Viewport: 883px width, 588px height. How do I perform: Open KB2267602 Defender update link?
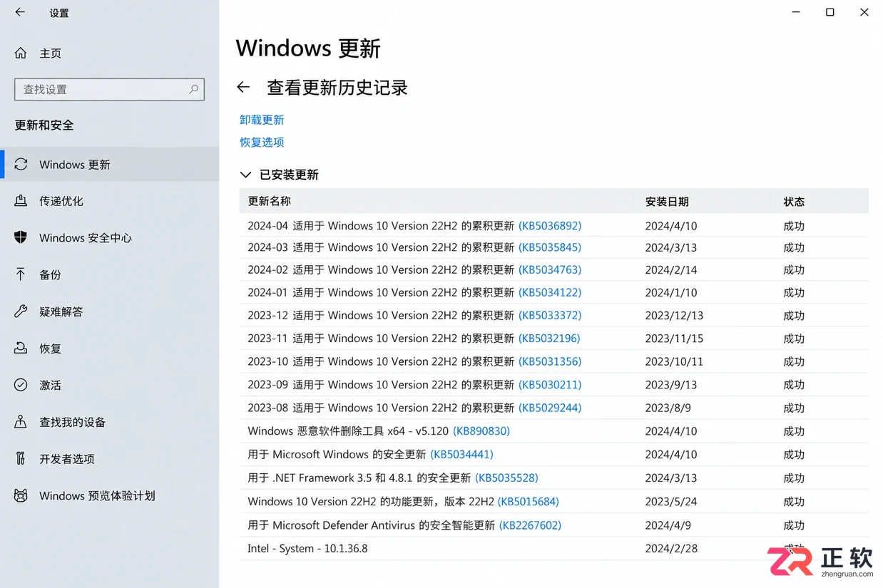(x=530, y=525)
